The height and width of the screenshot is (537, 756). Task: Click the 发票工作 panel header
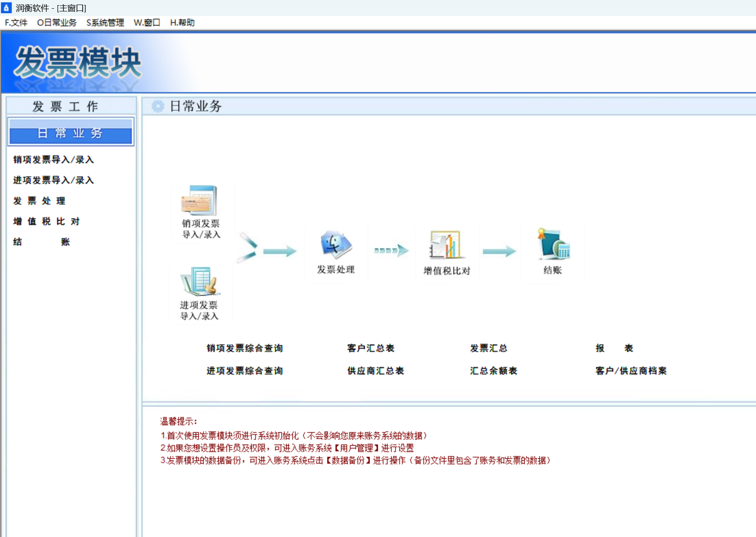(x=71, y=106)
